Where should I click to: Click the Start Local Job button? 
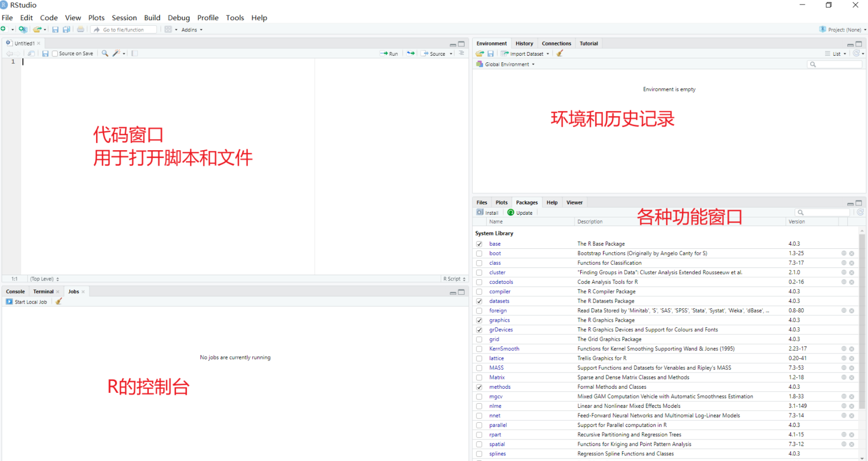point(27,302)
